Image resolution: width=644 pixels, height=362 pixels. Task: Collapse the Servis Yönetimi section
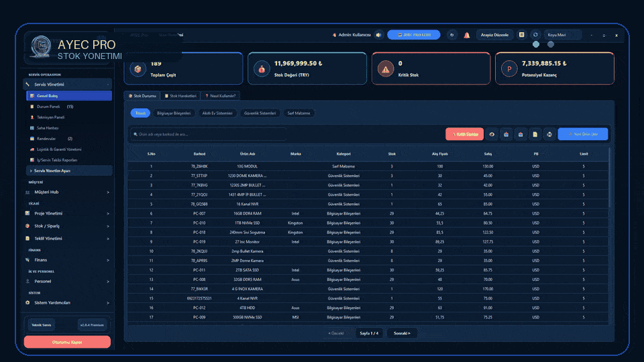point(68,84)
